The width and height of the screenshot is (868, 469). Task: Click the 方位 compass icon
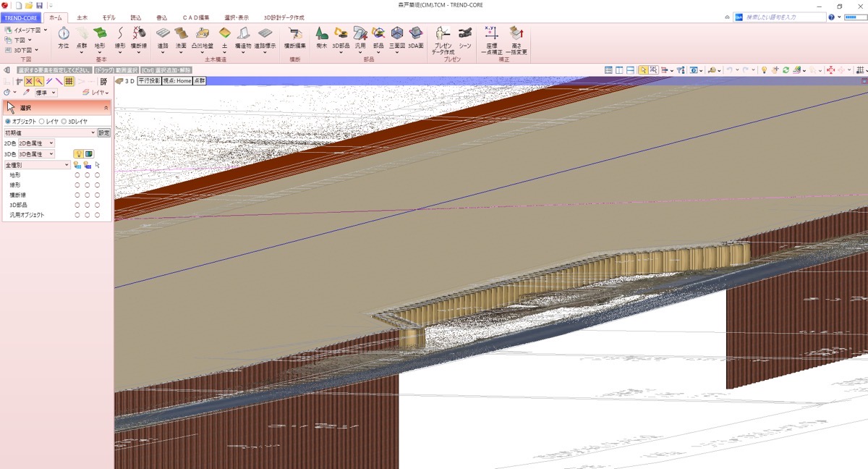[64, 35]
